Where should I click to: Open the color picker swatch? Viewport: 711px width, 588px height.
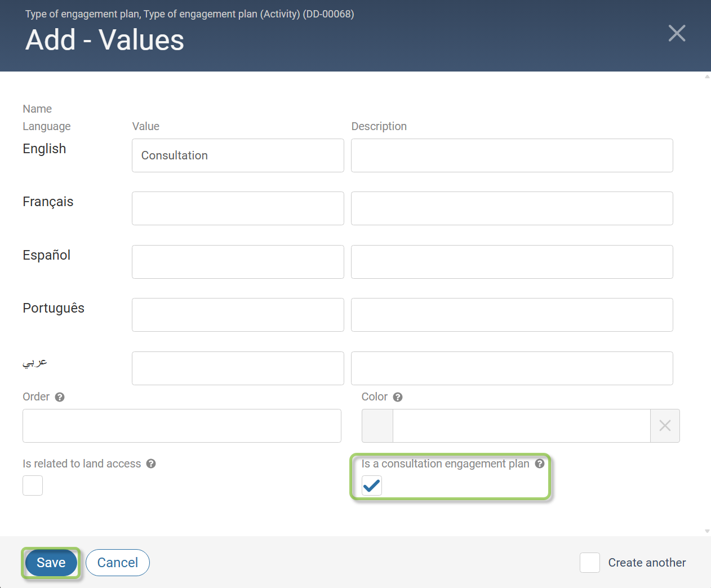click(377, 426)
